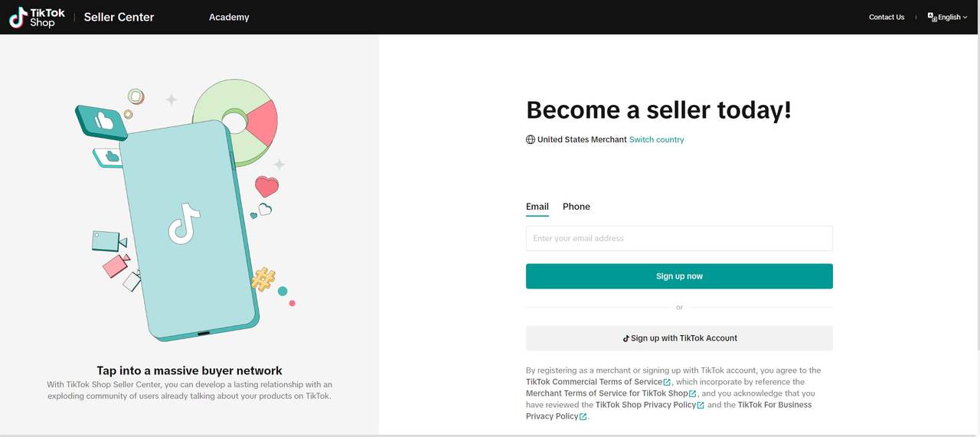Click the language translate icon in header
This screenshot has width=980, height=437.
tap(932, 17)
